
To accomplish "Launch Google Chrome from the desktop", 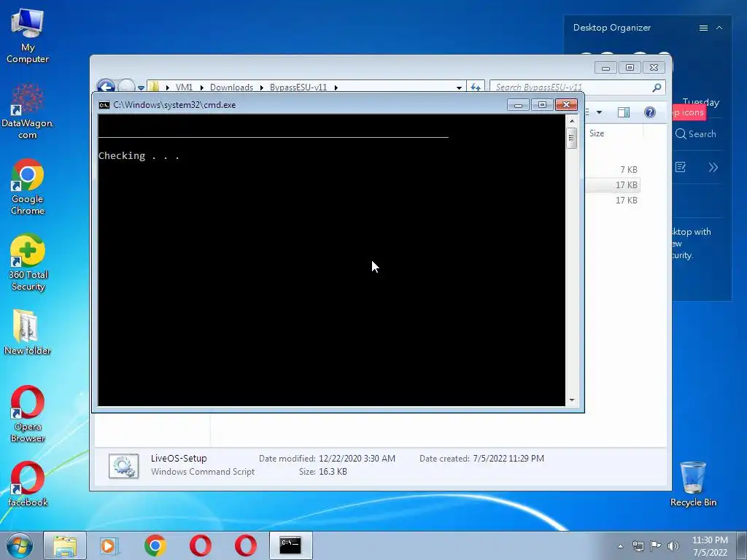I will [x=28, y=187].
